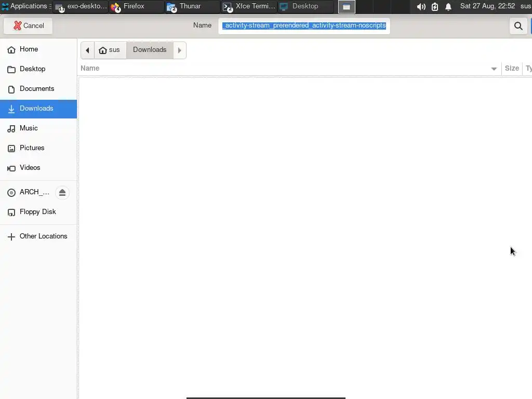
Task: Open Desktop folder in sidebar
Action: click(38, 69)
